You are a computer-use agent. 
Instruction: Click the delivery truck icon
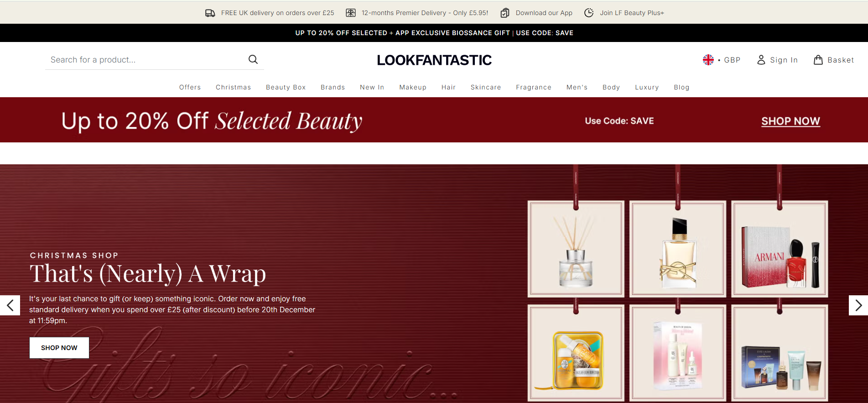tap(210, 13)
